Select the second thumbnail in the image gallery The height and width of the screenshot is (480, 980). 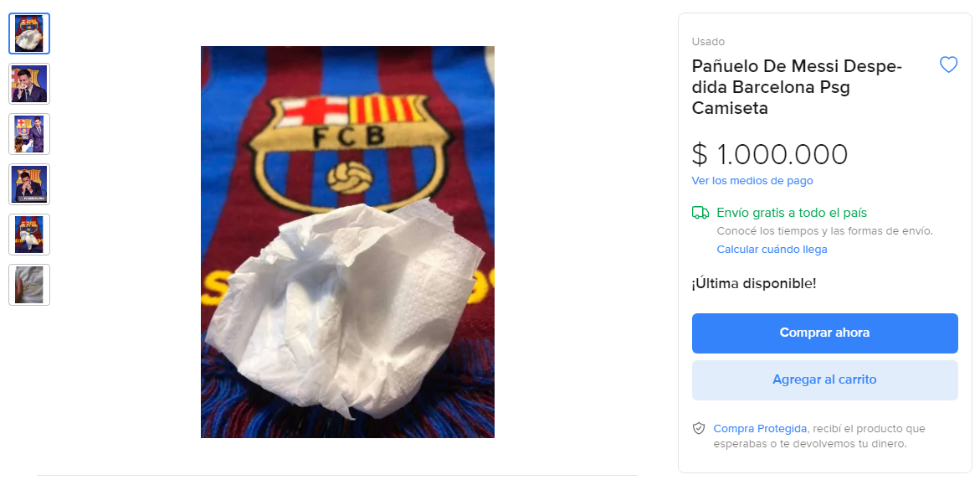pyautogui.click(x=29, y=84)
